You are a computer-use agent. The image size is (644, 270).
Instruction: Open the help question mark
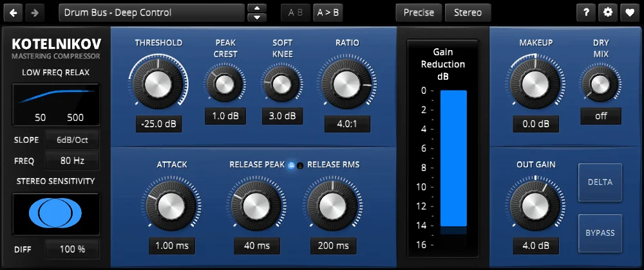click(586, 13)
